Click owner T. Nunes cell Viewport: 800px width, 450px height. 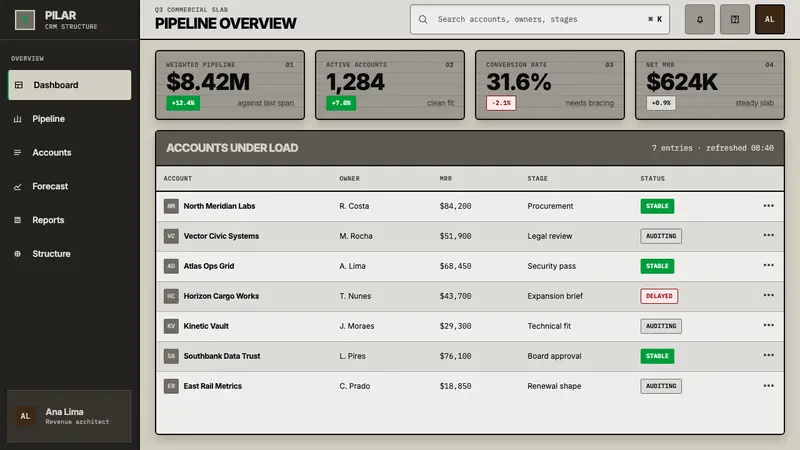355,296
